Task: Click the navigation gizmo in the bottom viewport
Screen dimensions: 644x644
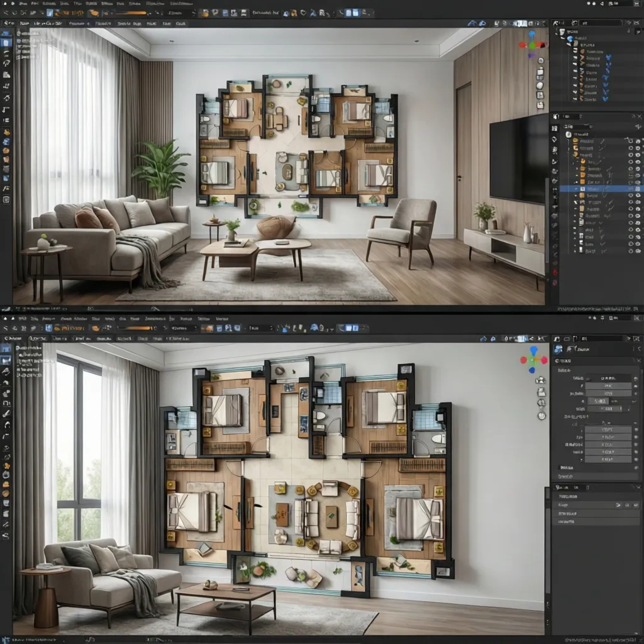Action: [x=533, y=360]
